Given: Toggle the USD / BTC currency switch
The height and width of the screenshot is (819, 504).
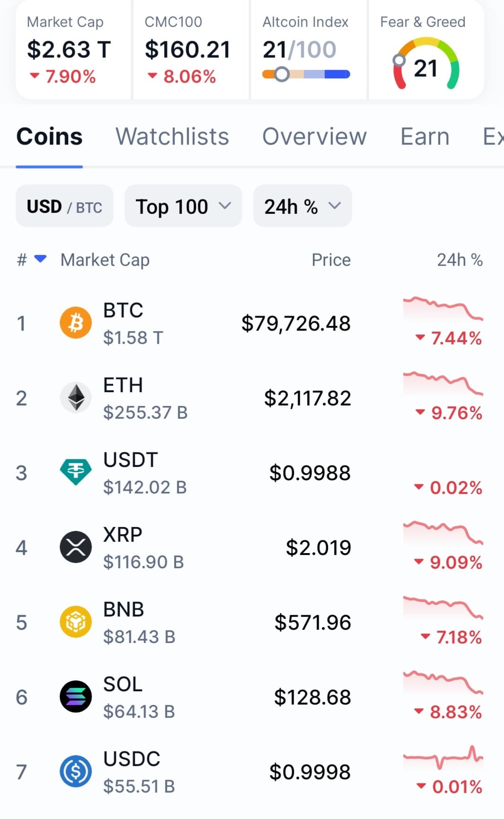Looking at the screenshot, I should click(x=64, y=206).
